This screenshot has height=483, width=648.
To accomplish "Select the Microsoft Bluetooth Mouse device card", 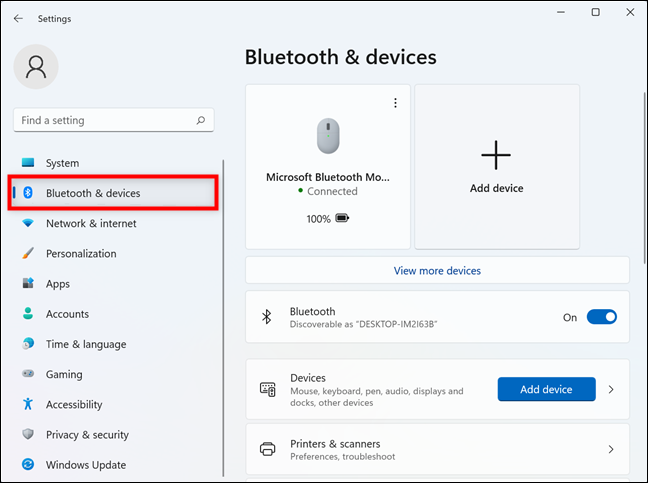I will point(327,165).
